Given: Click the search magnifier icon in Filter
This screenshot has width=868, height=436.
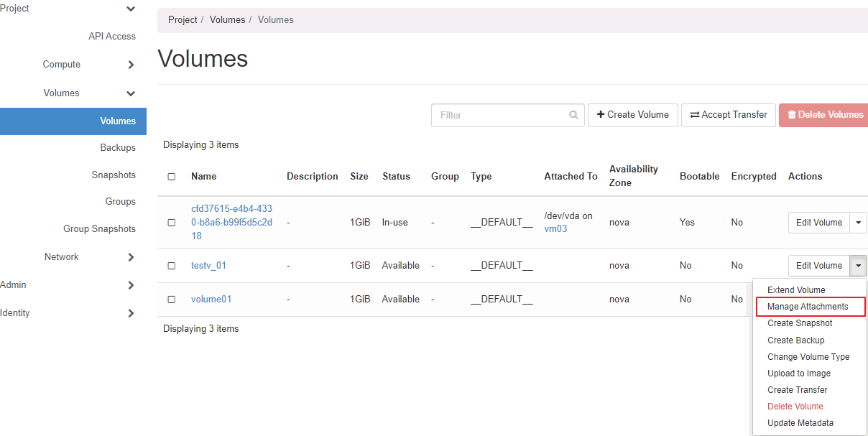Looking at the screenshot, I should tap(573, 115).
